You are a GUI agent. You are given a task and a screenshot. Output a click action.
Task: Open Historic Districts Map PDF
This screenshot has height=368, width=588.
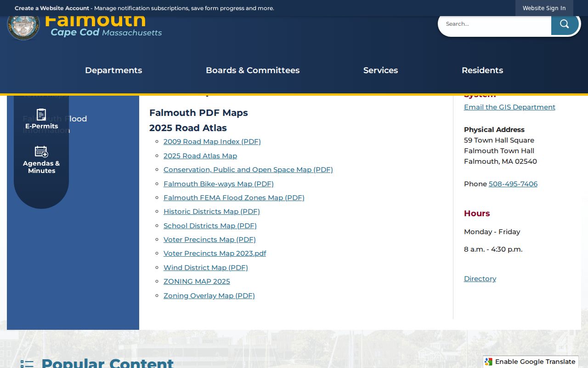[212, 212]
